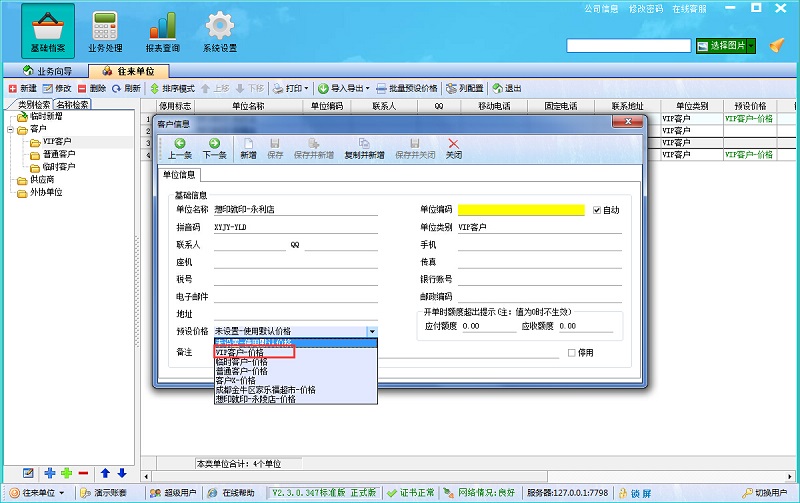Viewport: 800px width, 503px height.
Task: Open the 导入导出 toolbar dropdown
Action: tap(344, 88)
